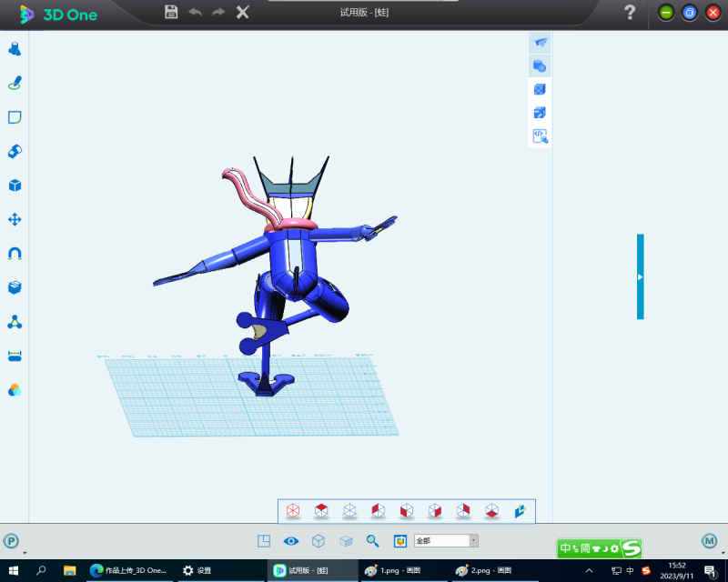
Task: Open the feature modeling tool below sketch edit
Action: coord(15,151)
